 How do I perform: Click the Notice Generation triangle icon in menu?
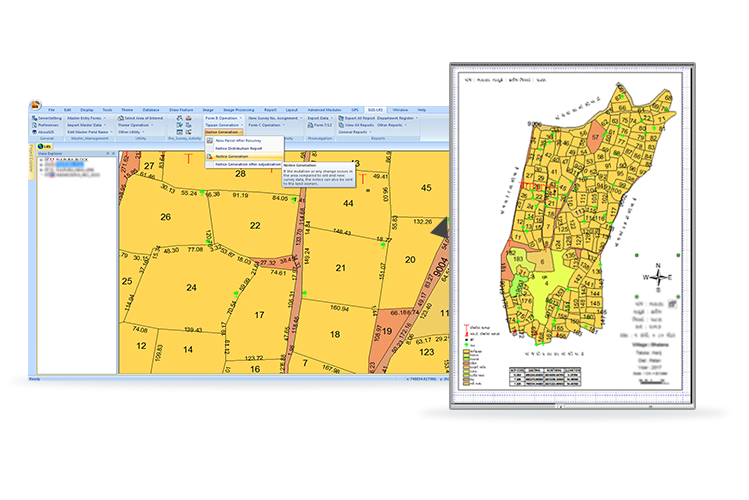[x=210, y=156]
